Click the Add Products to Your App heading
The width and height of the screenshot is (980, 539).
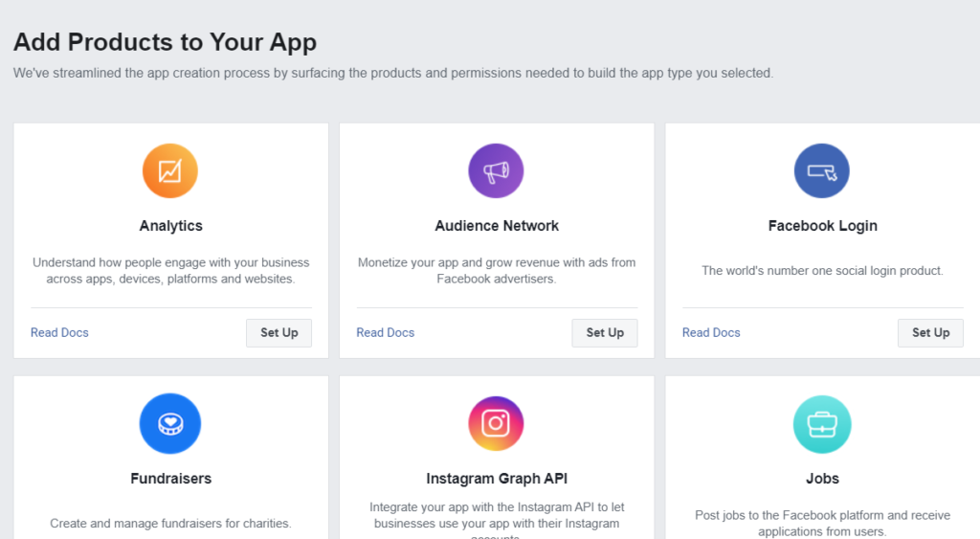click(165, 42)
